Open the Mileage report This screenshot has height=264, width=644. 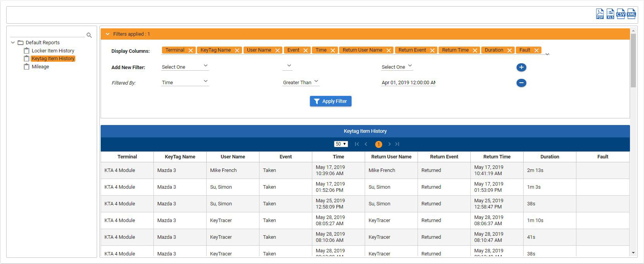coord(40,67)
